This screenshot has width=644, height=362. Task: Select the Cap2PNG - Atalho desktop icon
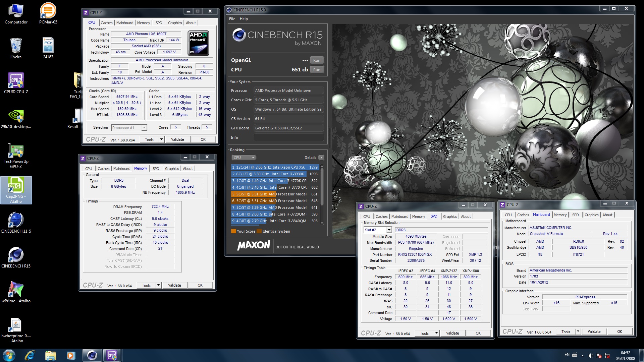16,190
